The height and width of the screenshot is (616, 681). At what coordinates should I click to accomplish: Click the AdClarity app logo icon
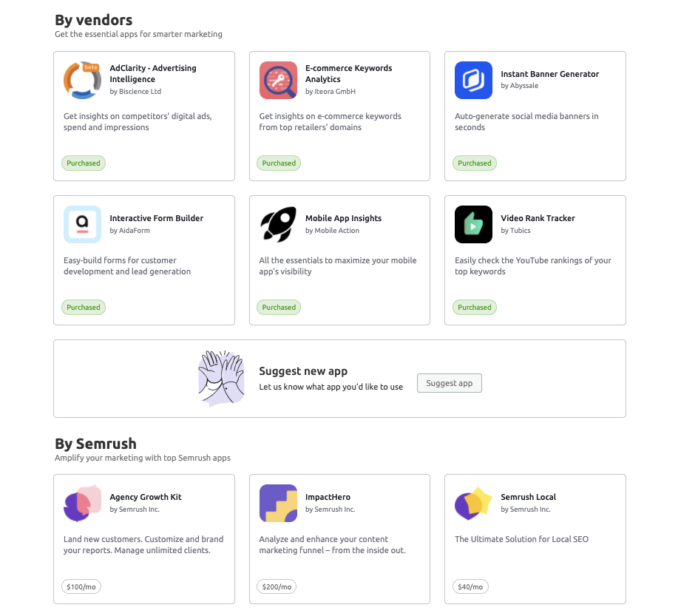(x=82, y=80)
